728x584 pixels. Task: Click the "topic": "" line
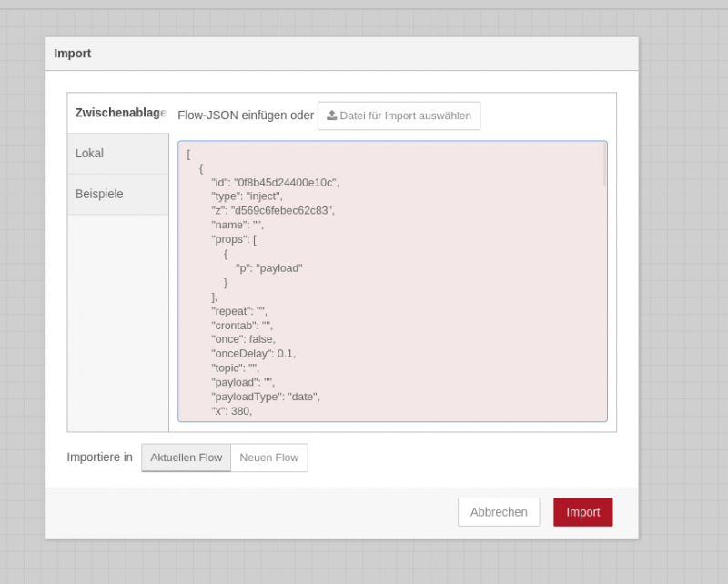coord(236,368)
